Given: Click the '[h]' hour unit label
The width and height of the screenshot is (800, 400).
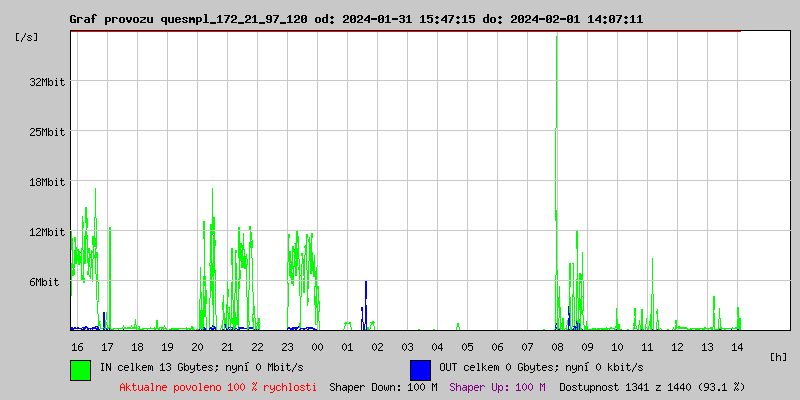Looking at the screenshot, I should [778, 356].
